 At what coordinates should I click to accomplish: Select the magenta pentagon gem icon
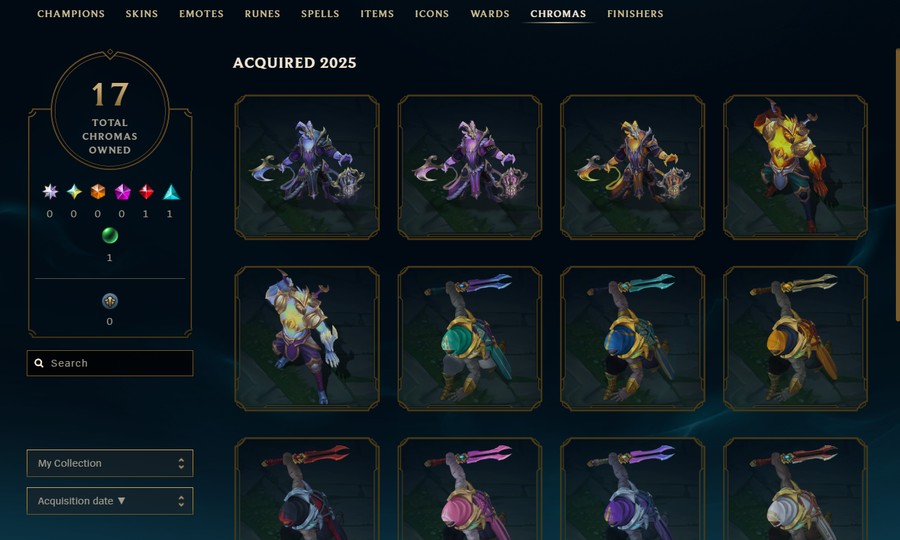coord(122,192)
